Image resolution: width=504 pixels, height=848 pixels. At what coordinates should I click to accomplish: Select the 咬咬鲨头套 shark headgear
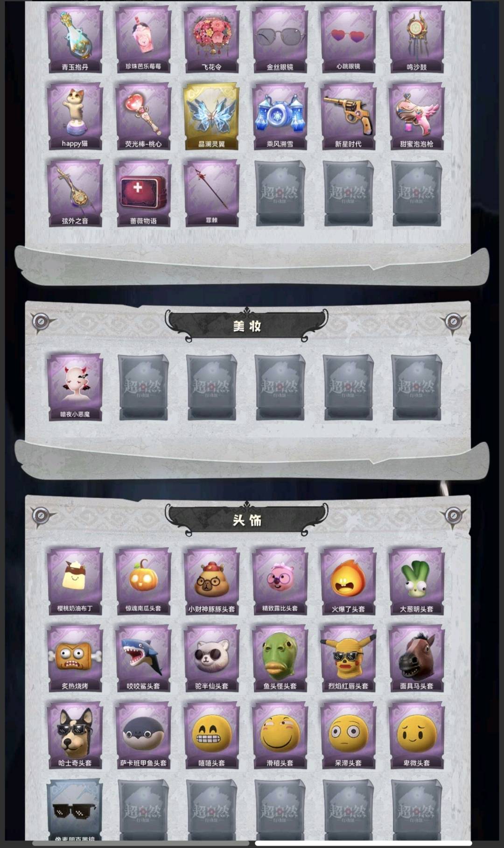[x=143, y=658]
